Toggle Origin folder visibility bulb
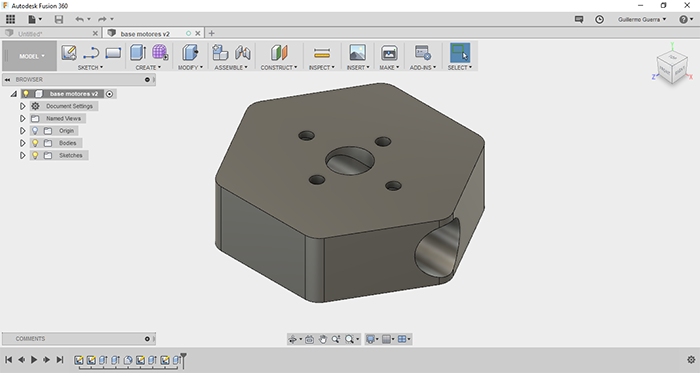700x373 pixels. point(35,131)
